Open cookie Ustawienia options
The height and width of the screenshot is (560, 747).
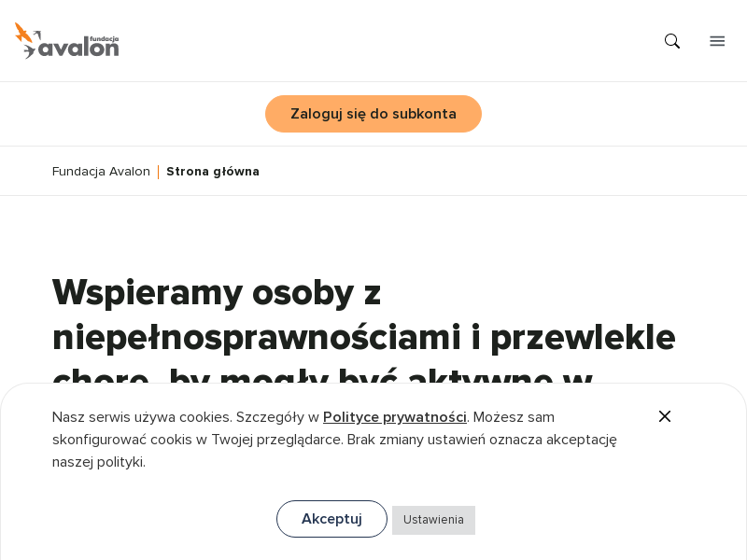point(433,520)
